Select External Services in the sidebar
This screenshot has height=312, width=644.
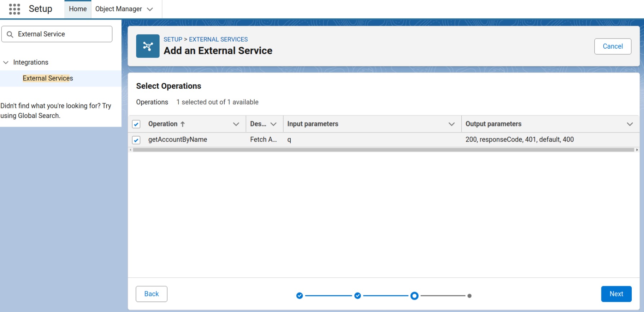point(48,78)
